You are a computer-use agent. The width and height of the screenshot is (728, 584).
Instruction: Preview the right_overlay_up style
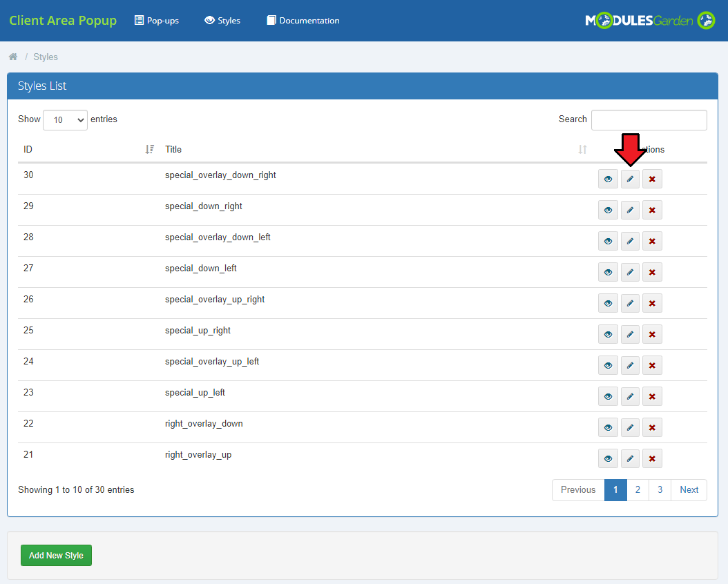(608, 459)
